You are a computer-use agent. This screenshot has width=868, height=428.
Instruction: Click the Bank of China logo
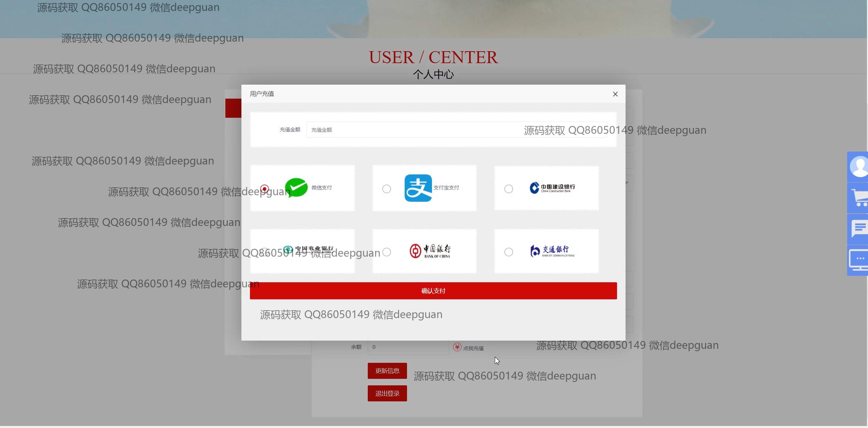430,251
